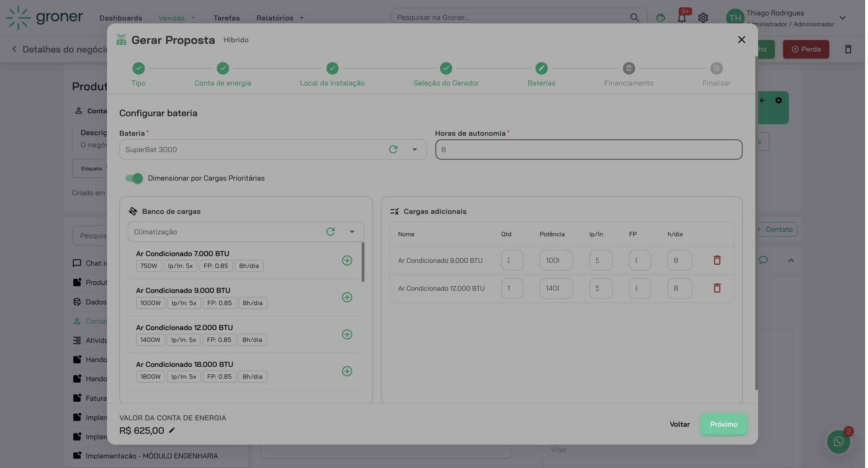Go to the Tarefas section
868x468 pixels.
tap(226, 18)
